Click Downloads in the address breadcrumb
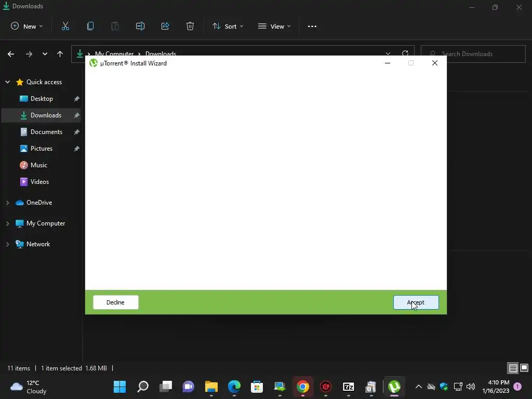 [161, 54]
